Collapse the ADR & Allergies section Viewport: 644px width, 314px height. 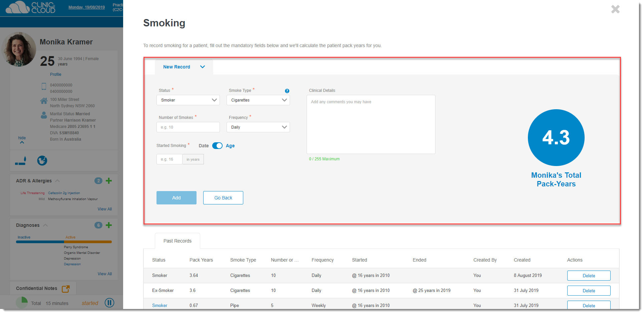pos(57,181)
